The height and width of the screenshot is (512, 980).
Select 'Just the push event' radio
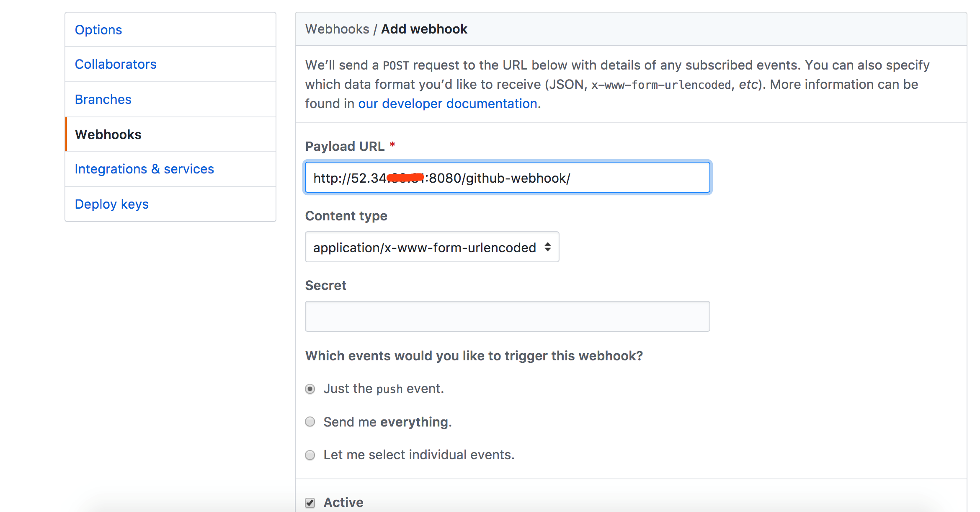tap(310, 389)
